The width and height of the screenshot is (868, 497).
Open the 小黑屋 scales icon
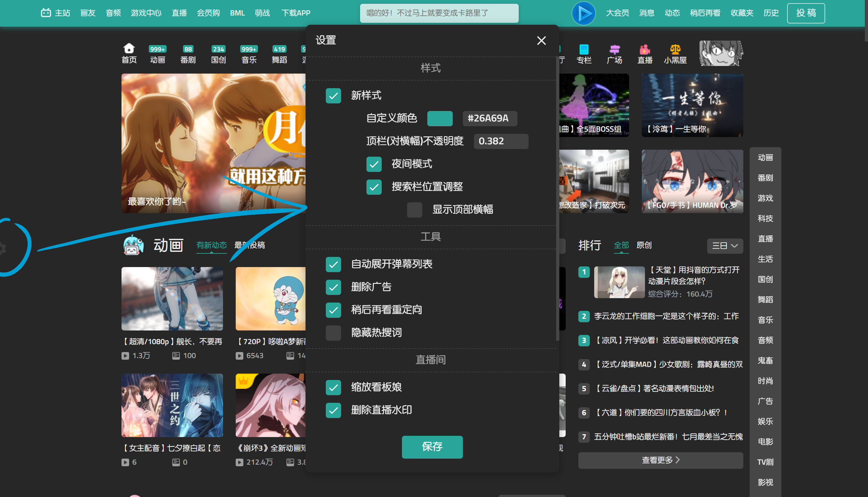(675, 49)
